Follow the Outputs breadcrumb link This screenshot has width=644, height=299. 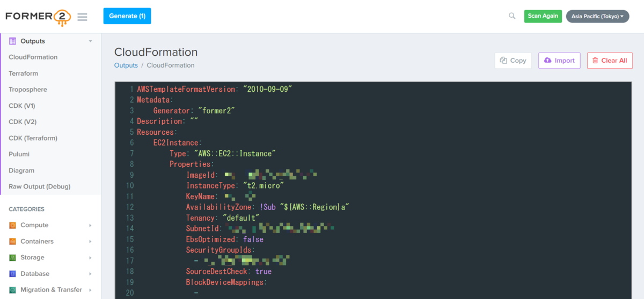[126, 65]
